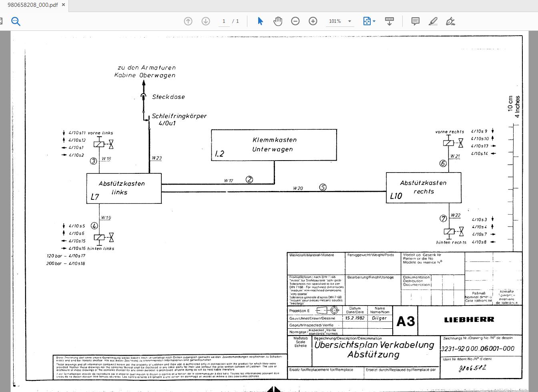Click the A3 format marking

(405, 321)
